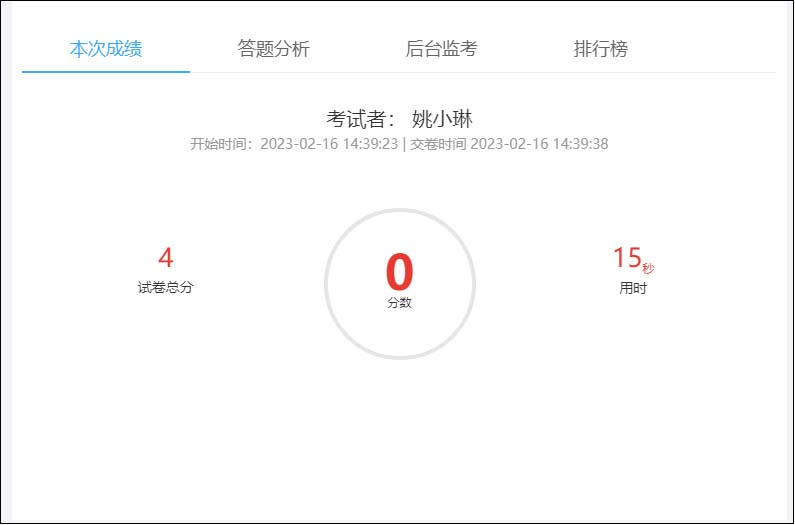Screen dimensions: 795x525
Task: Select the 后台监考 tab
Action: click(441, 49)
